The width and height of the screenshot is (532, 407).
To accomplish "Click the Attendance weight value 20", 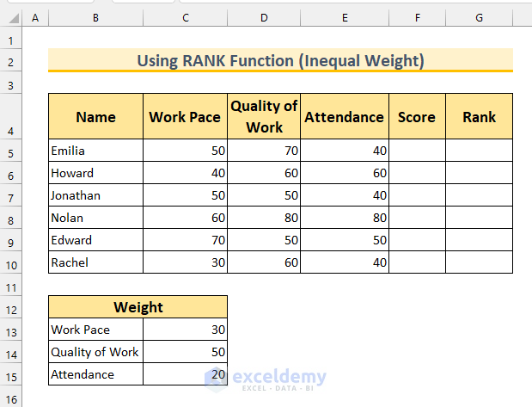I will [185, 374].
